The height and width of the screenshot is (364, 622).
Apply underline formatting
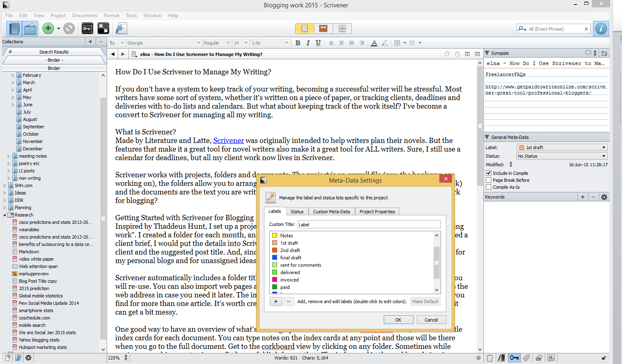click(x=318, y=43)
